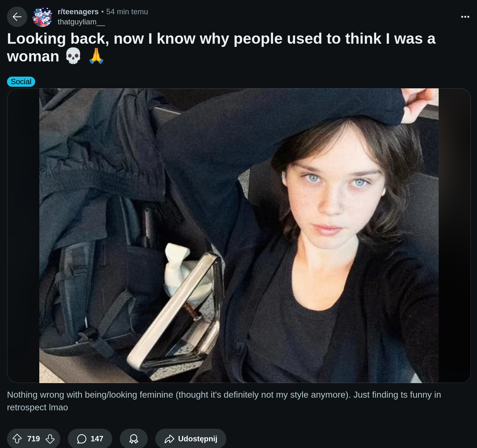Go back using the arrow button

[17, 17]
